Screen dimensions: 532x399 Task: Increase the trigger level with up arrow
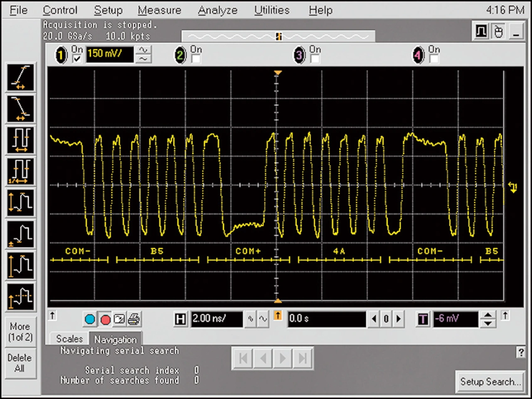point(488,315)
